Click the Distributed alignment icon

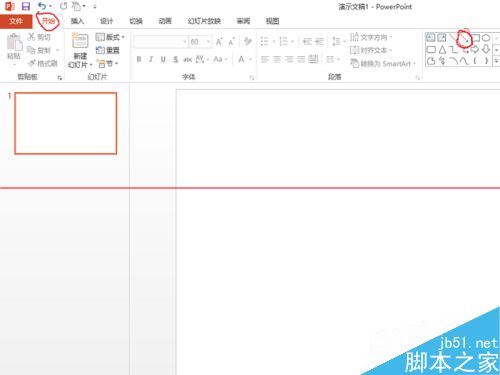313,59
